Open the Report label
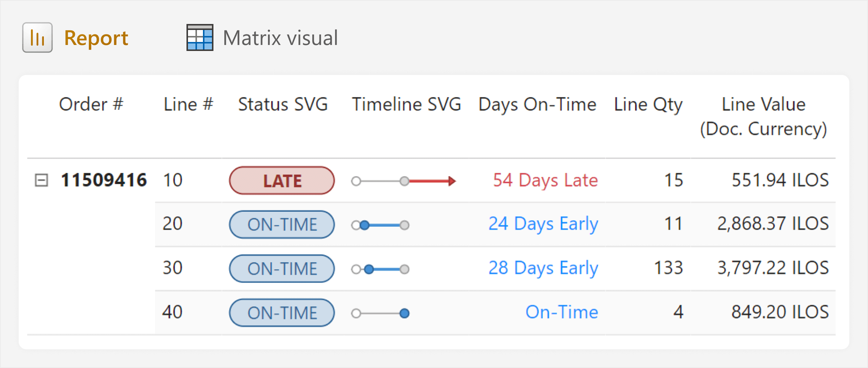Viewport: 868px width, 368px height. (96, 38)
